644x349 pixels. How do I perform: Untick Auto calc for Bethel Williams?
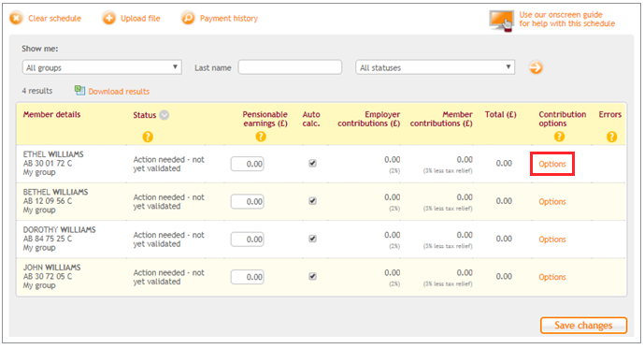pos(312,201)
